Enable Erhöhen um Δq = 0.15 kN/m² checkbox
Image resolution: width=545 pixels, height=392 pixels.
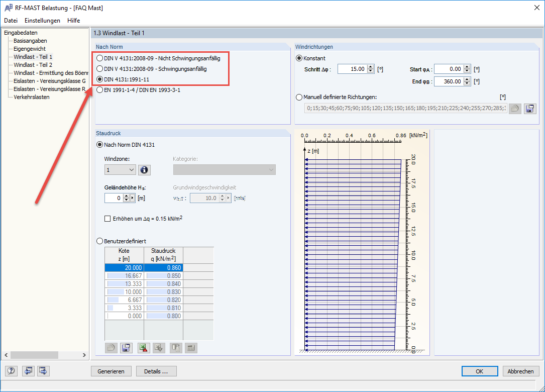click(107, 219)
